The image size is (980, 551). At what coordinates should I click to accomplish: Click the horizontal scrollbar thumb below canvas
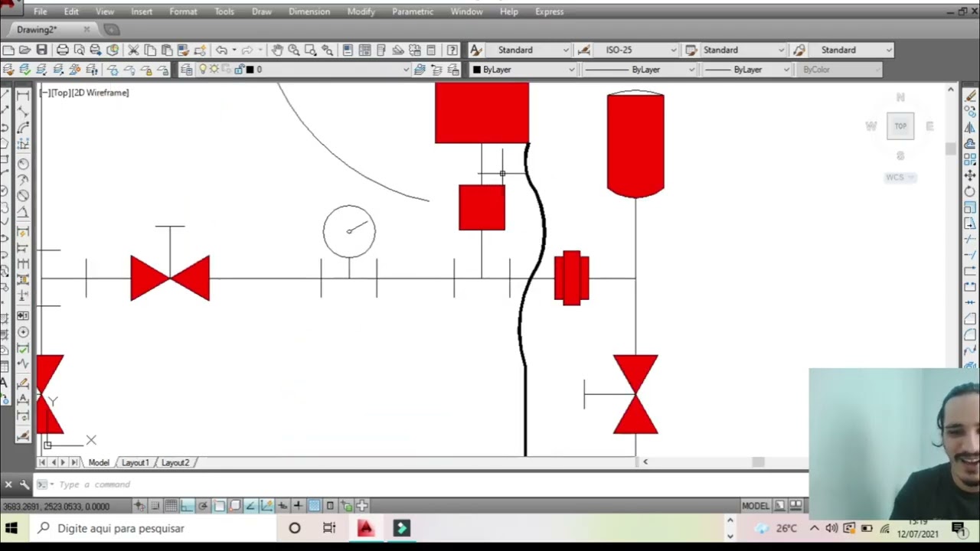758,461
